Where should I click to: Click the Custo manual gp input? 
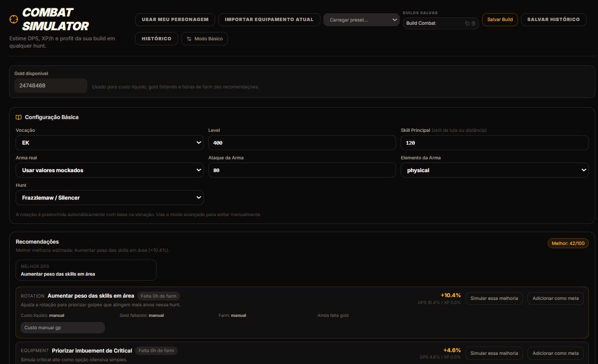pos(63,328)
